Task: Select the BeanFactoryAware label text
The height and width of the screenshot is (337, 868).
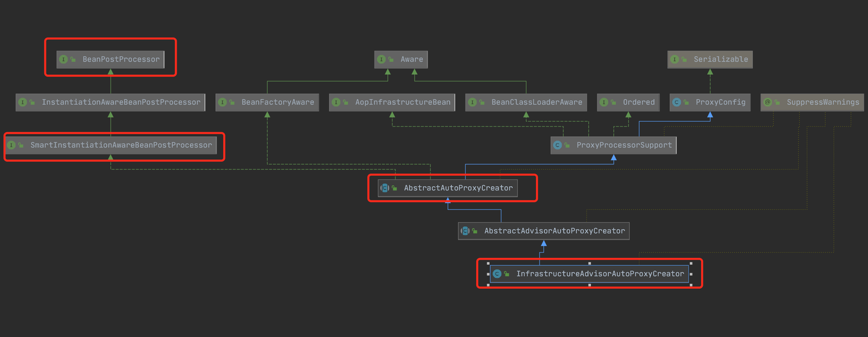Action: [278, 102]
